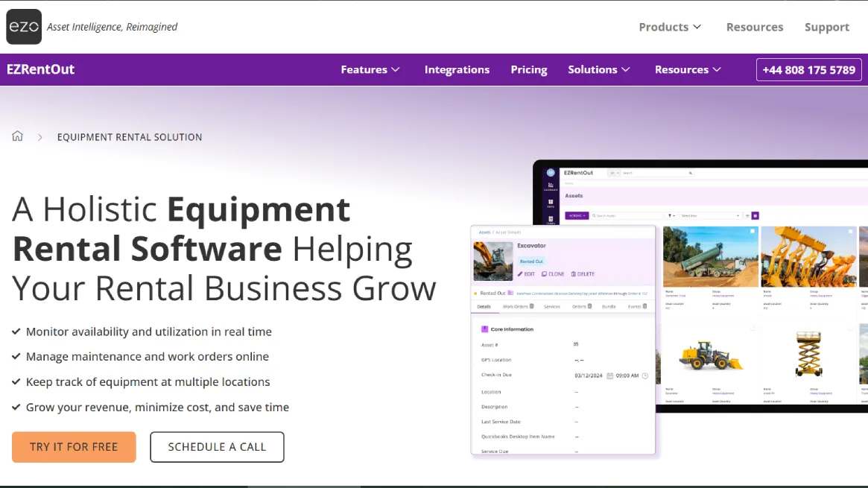Click the TRY IT FOR FREE button

click(x=74, y=447)
